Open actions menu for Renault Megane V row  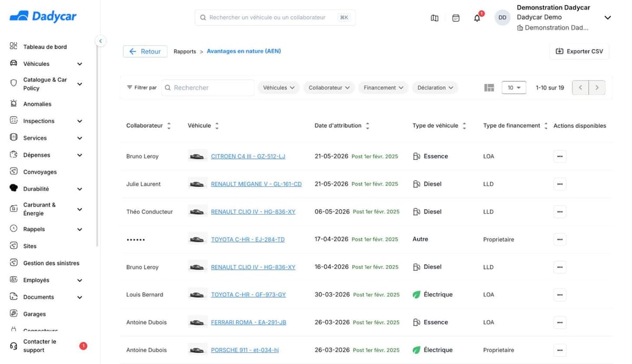[560, 184]
